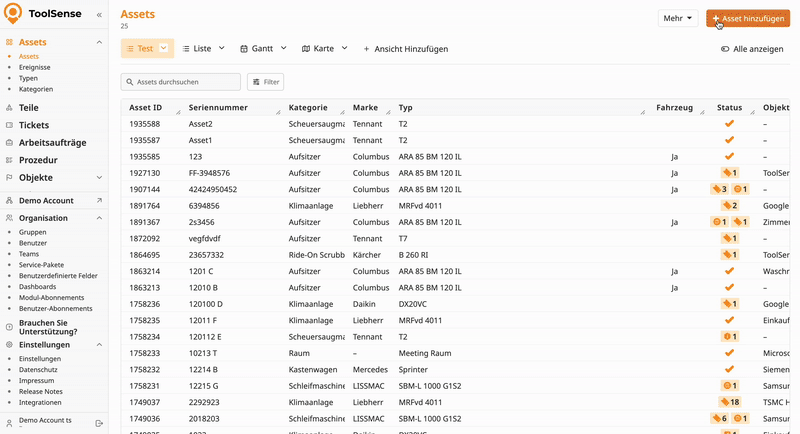Select the Kärcher brand cell
Image resolution: width=800 pixels, height=434 pixels.
366,255
